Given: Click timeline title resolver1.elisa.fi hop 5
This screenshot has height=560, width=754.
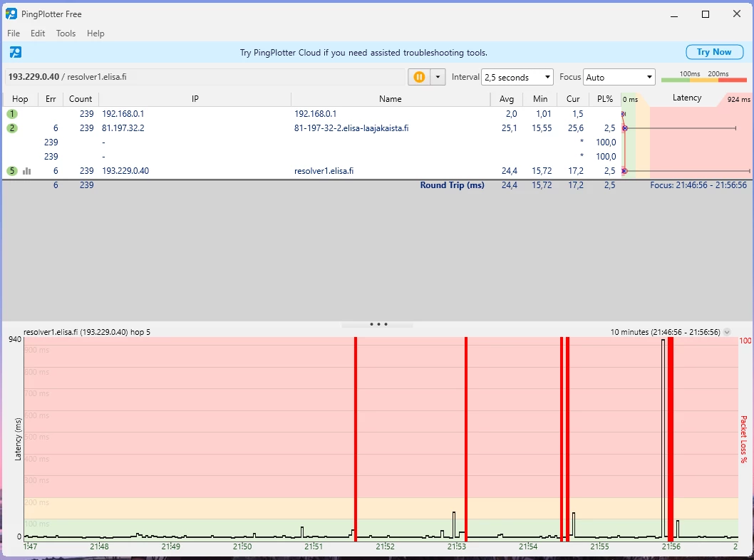Looking at the screenshot, I should (86, 332).
